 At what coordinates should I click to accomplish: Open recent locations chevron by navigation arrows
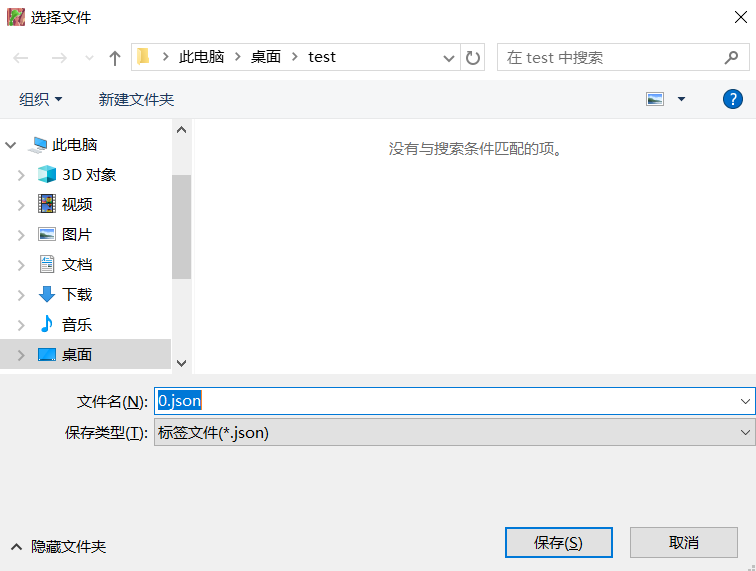(89, 58)
